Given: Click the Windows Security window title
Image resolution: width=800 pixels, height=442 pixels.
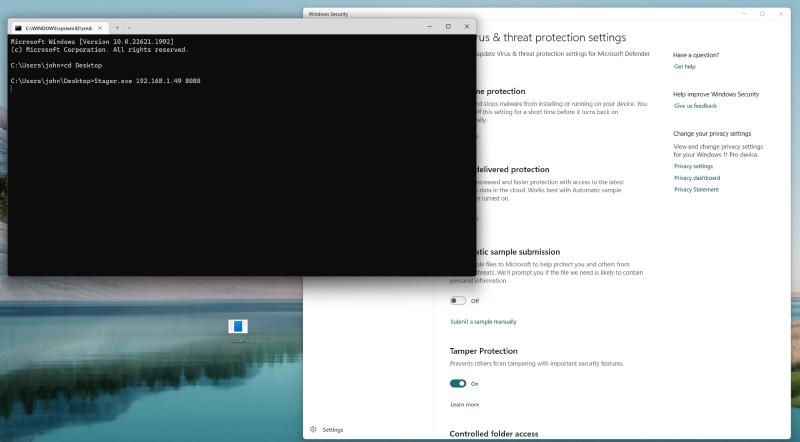Looking at the screenshot, I should [328, 14].
